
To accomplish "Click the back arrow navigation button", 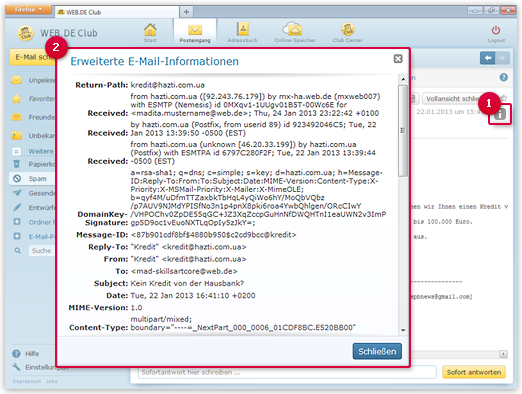I will tap(487, 58).
